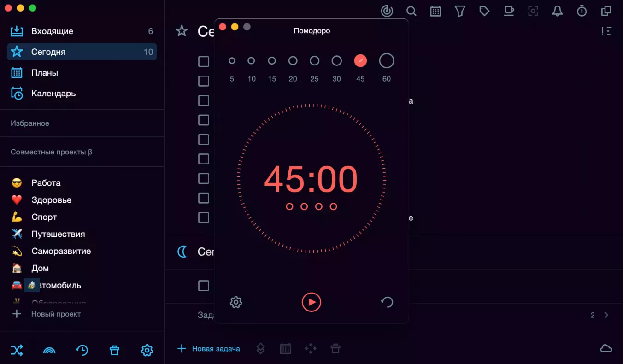
Task: Open the history clock icon in sidebar footer
Action: tap(82, 350)
